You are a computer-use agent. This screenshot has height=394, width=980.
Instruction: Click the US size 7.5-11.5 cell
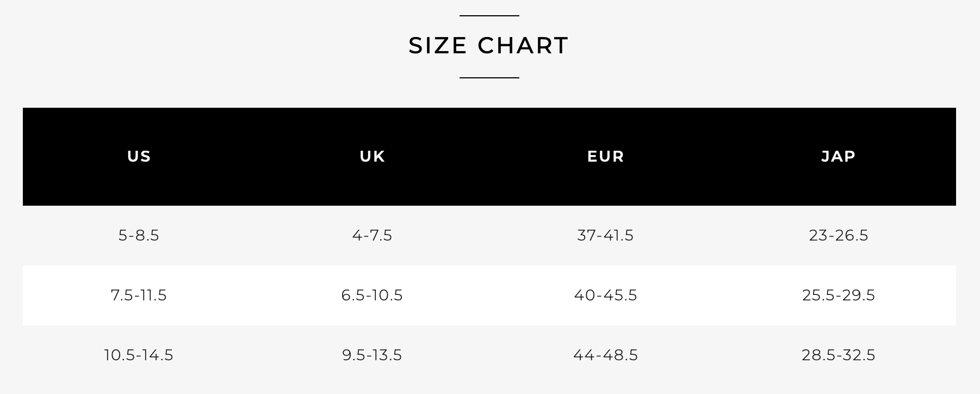tap(139, 295)
